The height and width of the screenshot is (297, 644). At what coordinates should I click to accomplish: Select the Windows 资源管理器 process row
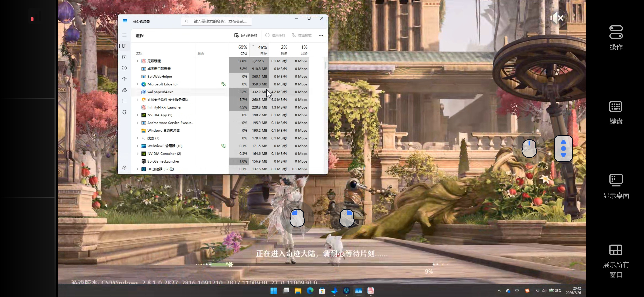pyautogui.click(x=220, y=130)
